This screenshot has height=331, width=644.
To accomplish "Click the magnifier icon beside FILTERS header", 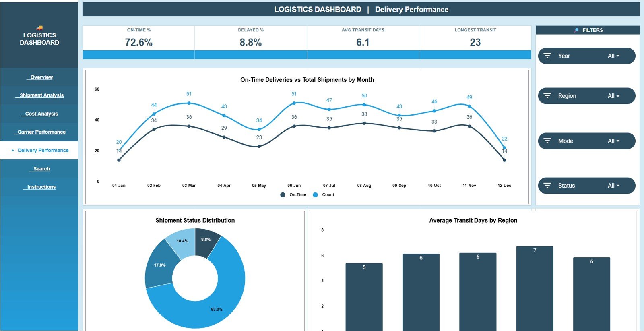I will pyautogui.click(x=576, y=30).
